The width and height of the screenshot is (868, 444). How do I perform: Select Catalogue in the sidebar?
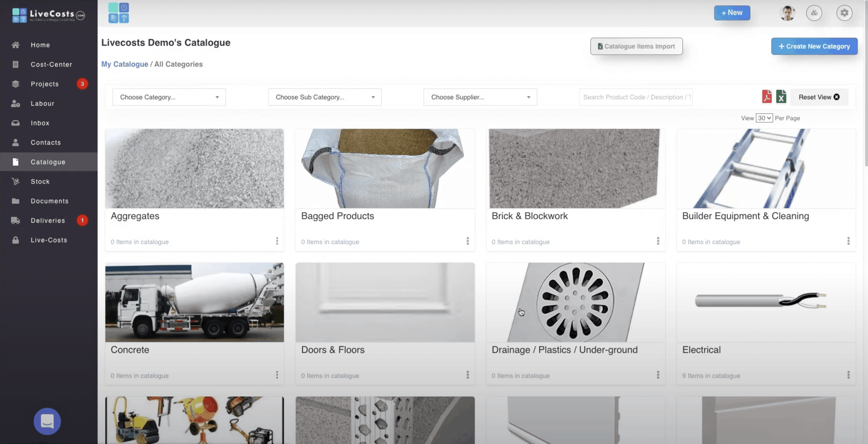pyautogui.click(x=49, y=162)
